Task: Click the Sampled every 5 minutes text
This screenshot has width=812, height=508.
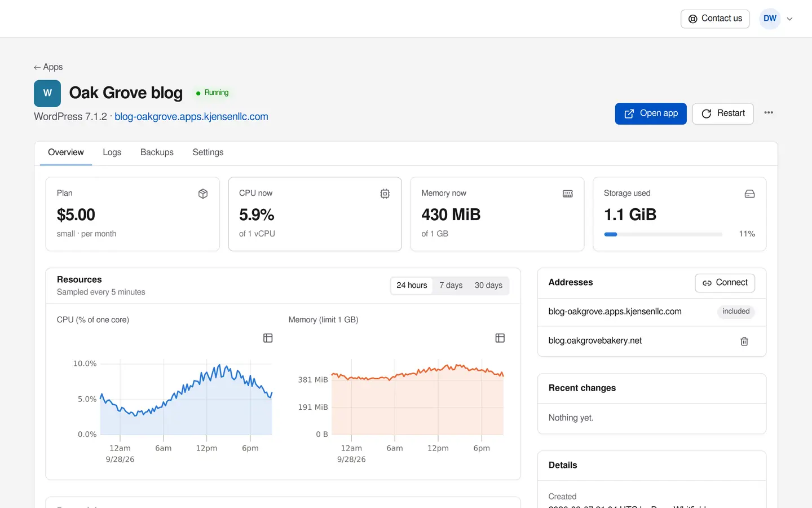Action: (101, 292)
